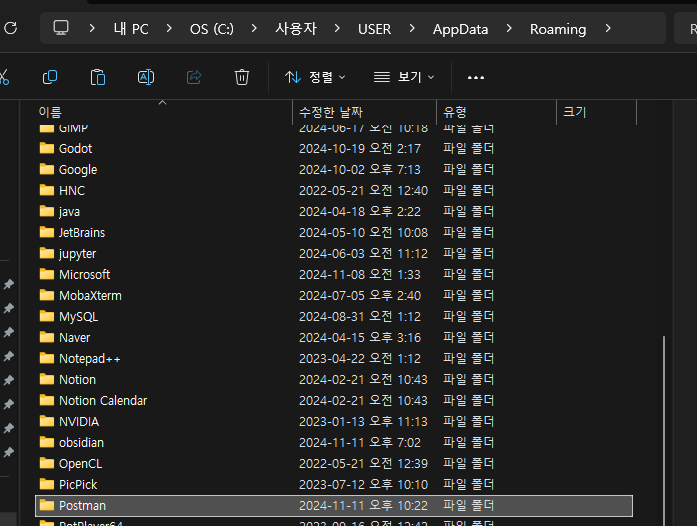Select the HNC folder icon
Image resolution: width=697 pixels, height=526 pixels.
[47, 190]
